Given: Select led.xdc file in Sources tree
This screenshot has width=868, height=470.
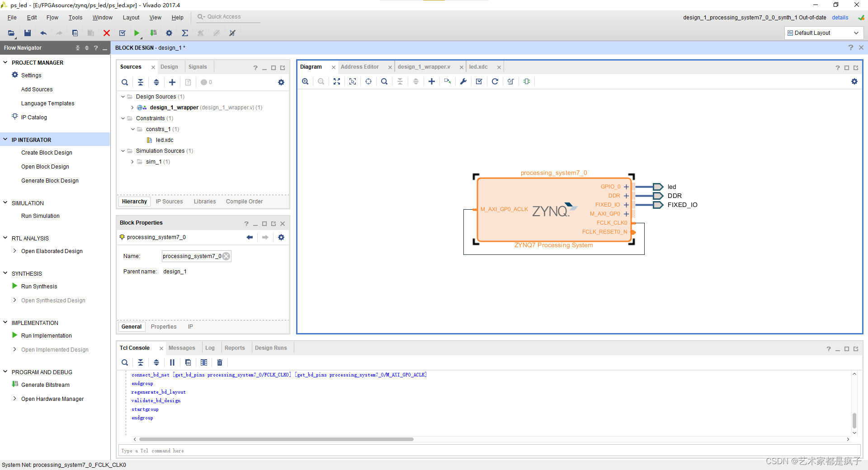Looking at the screenshot, I should click(x=165, y=140).
